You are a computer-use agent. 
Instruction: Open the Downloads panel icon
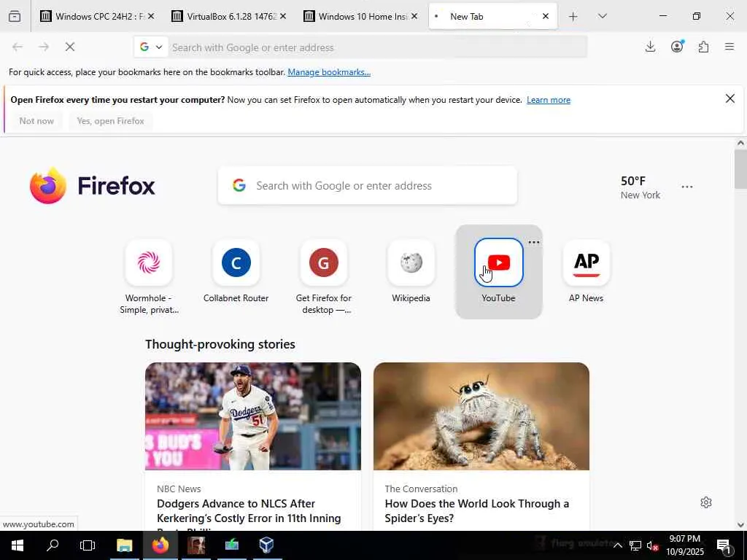click(650, 47)
